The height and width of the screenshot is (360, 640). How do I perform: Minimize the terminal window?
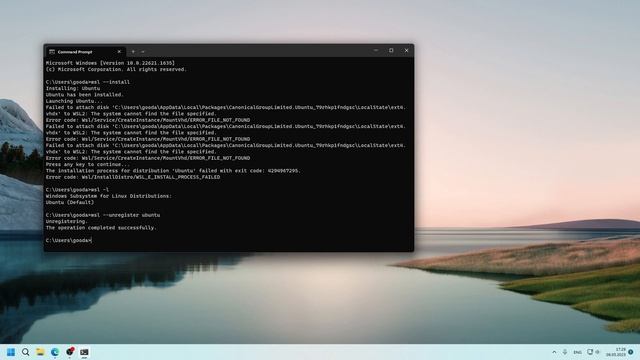tap(376, 51)
